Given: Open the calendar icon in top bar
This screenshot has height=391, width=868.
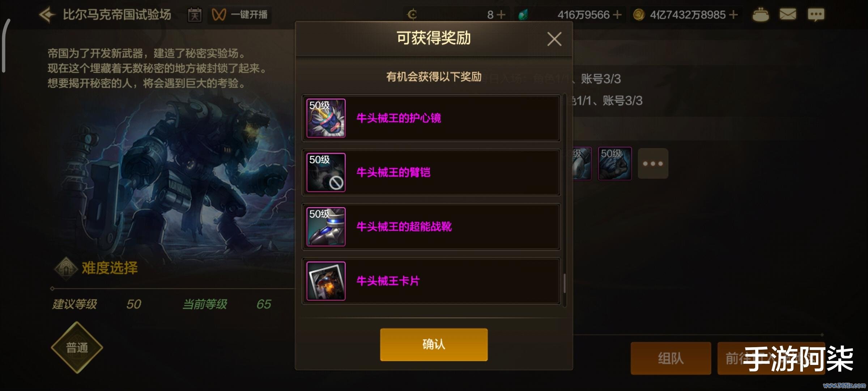Looking at the screenshot, I should [195, 15].
